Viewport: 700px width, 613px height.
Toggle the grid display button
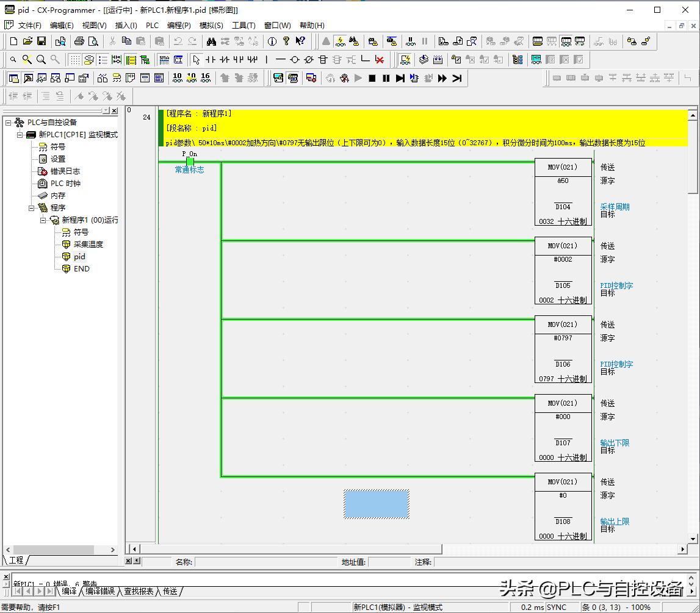pyautogui.click(x=74, y=60)
